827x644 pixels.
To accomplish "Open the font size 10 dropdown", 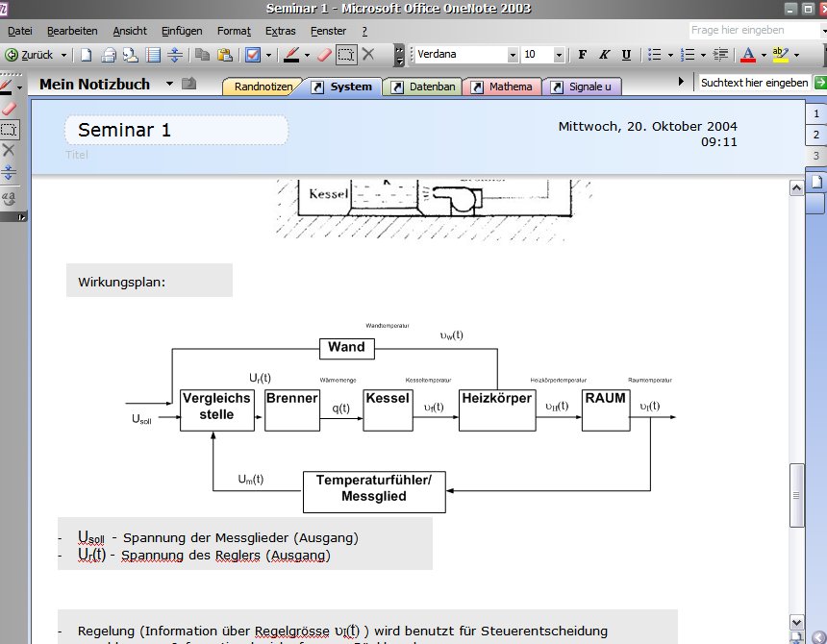I will point(559,55).
